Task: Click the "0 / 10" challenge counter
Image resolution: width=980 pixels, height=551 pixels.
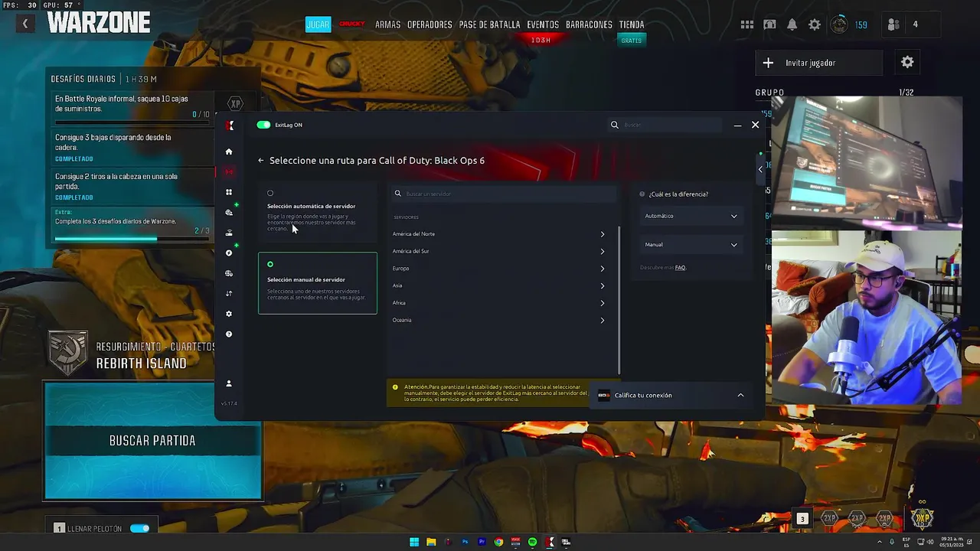Action: tap(201, 115)
